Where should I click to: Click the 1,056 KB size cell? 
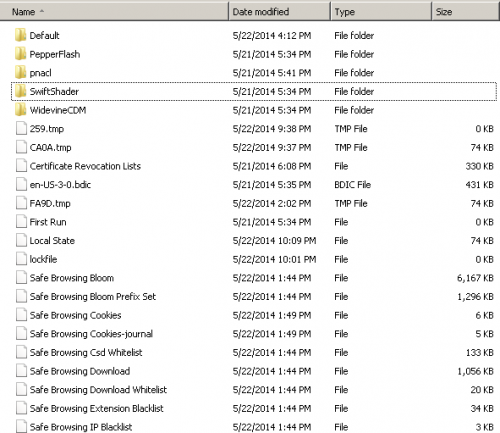click(x=475, y=371)
